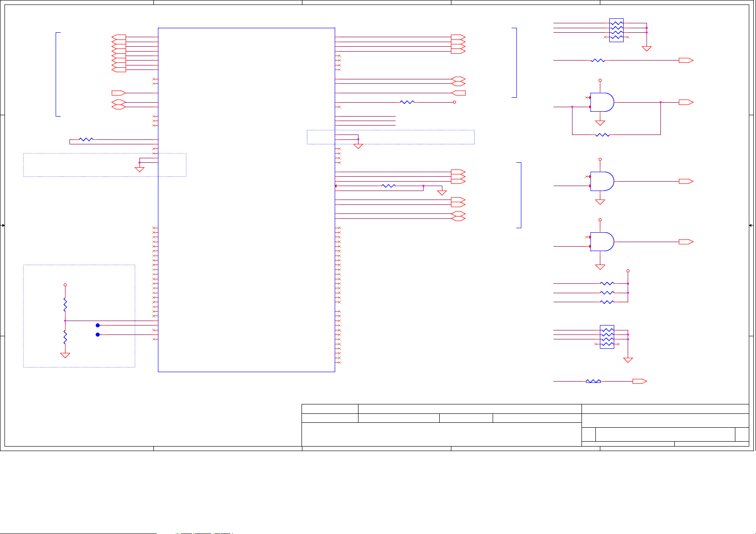Screen dimensions: 756x534
Task: Click the ground symbol in the right dotted box
Action: point(358,146)
